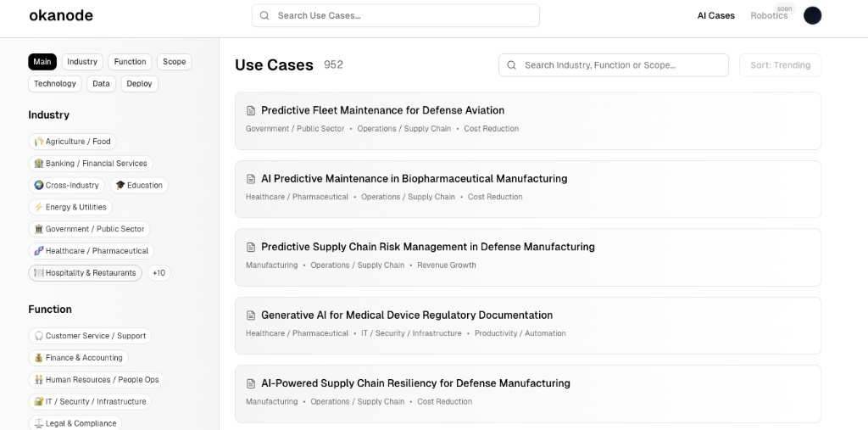Open the AI Cases navigation link
Image resolution: width=868 pixels, height=430 pixels.
(x=715, y=15)
